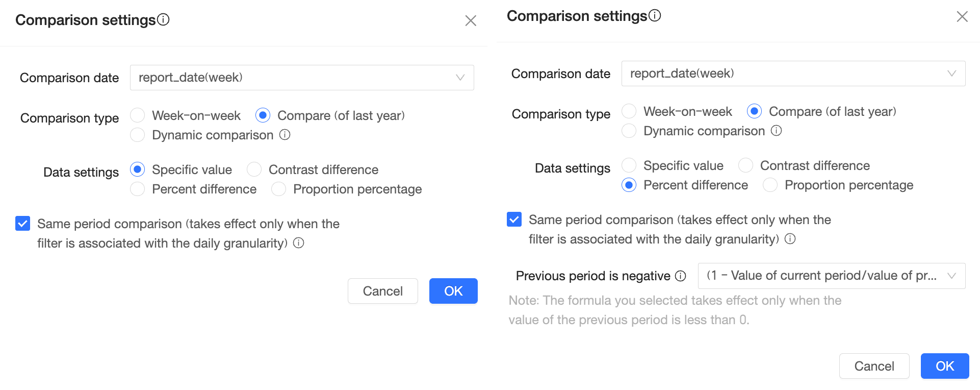980x390 pixels.
Task: Click info icon after left daily granularity text
Action: pos(299,243)
